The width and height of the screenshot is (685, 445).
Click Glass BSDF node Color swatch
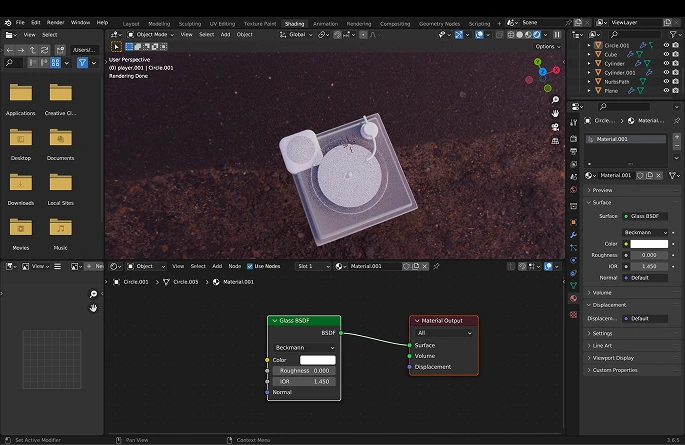pos(318,360)
